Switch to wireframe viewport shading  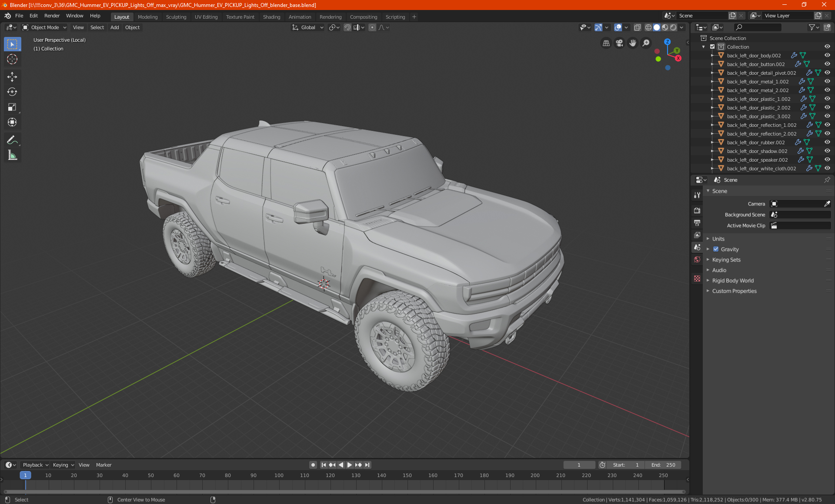pos(648,27)
